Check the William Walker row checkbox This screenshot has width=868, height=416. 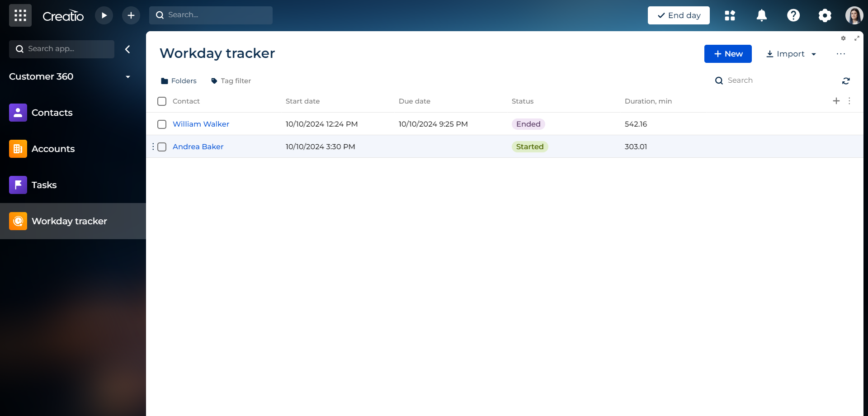162,124
